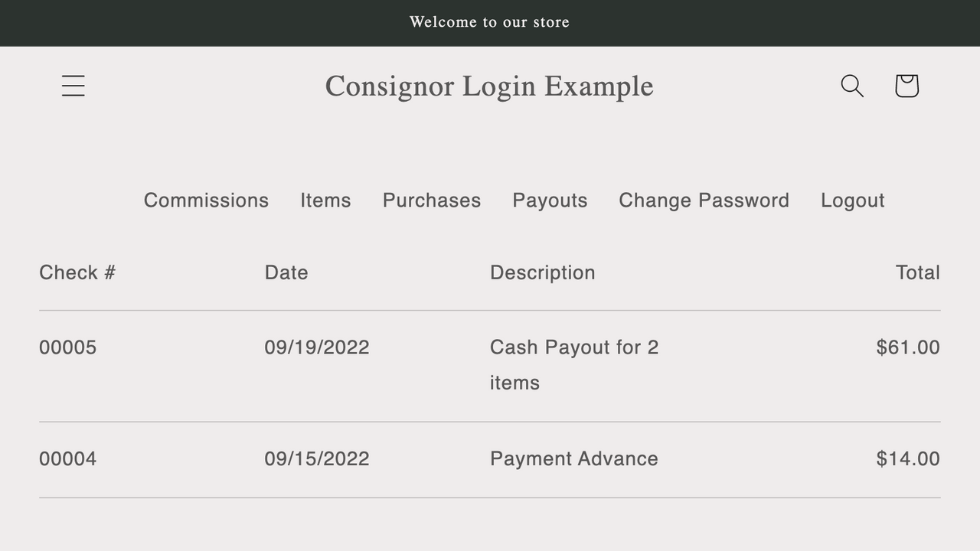Click the $61.00 total amount
The height and width of the screenshot is (551, 980).
coord(908,347)
